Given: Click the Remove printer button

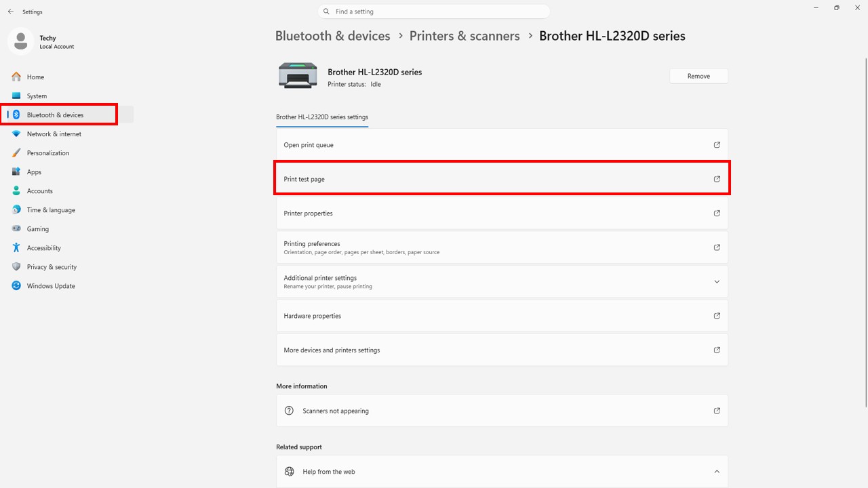Looking at the screenshot, I should pos(698,76).
